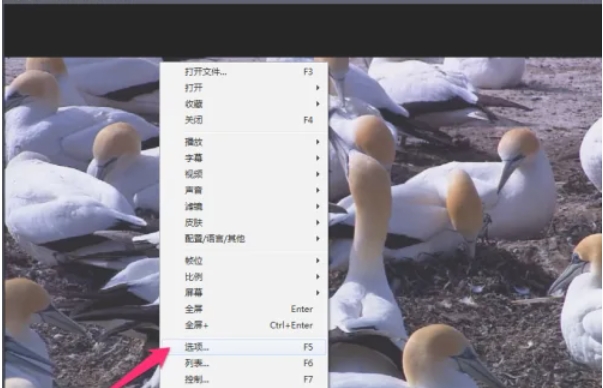This screenshot has width=603, height=388.
Task: Open the 声音 submenu
Action: [x=244, y=191]
